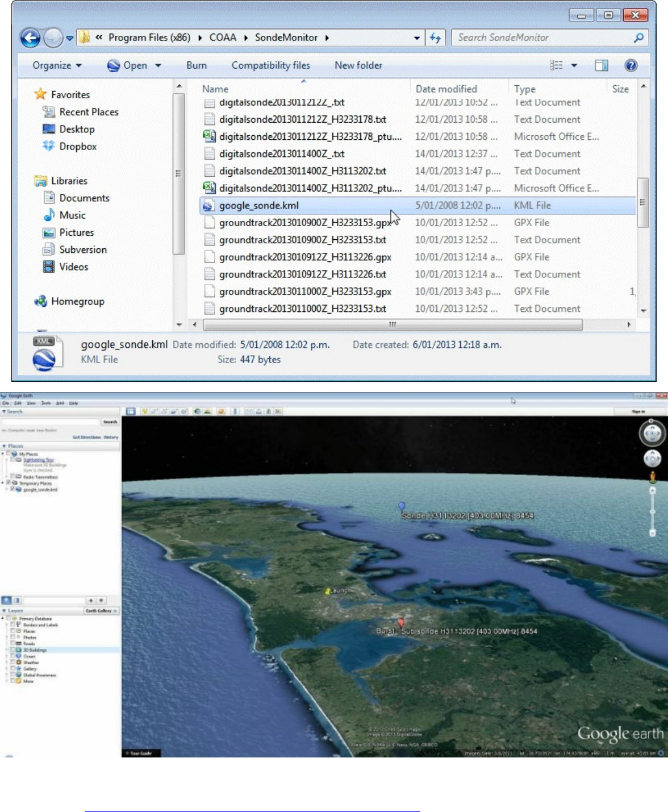Click Compatibility files in Explorer toolbar
The height and width of the screenshot is (812, 668).
tap(270, 65)
